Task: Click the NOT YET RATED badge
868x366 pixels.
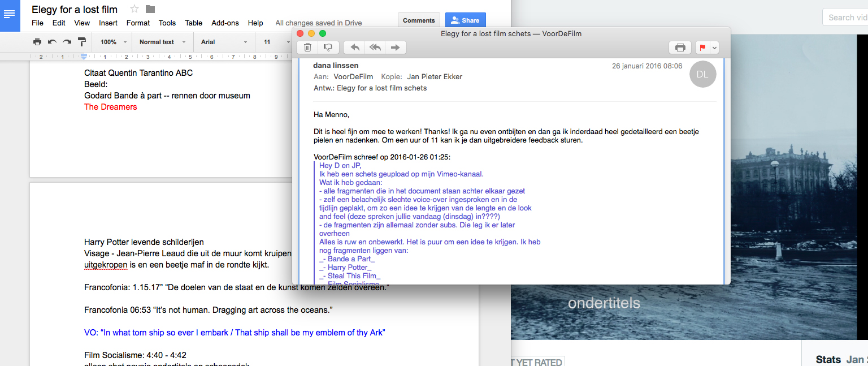Action: (x=537, y=362)
